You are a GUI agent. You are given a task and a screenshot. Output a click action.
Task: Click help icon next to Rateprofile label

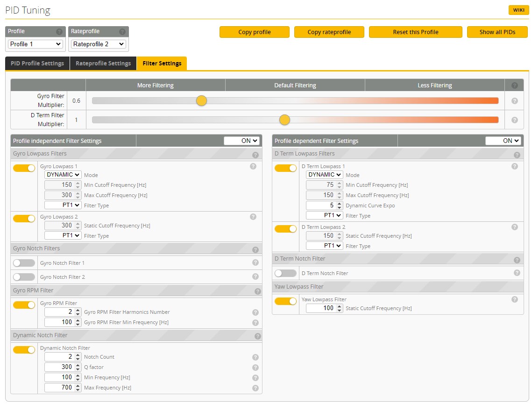(x=122, y=32)
